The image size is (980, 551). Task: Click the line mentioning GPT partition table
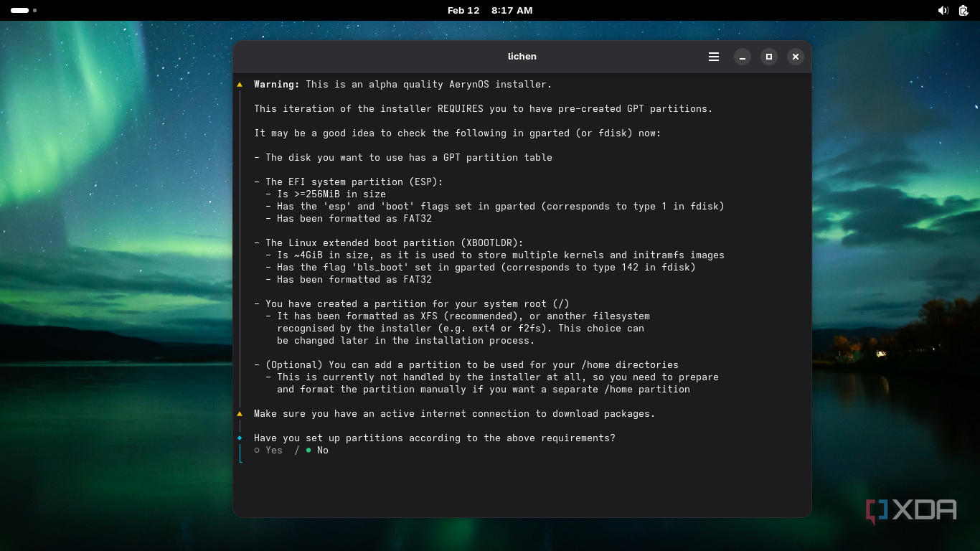point(402,158)
